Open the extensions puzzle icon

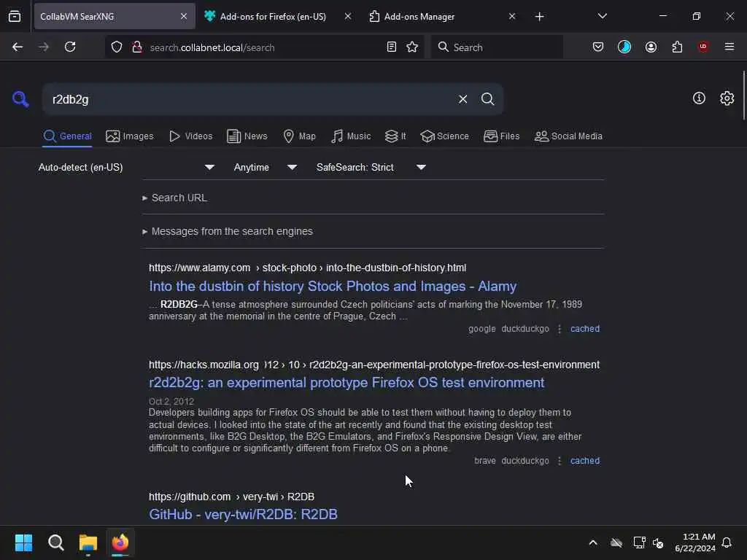point(677,47)
